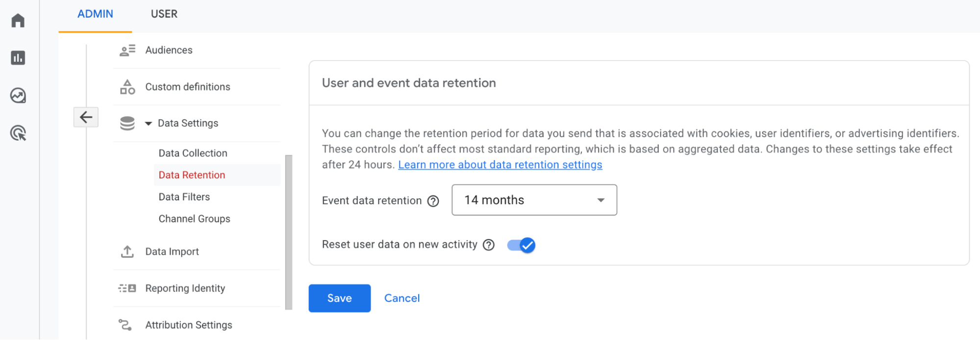The height and width of the screenshot is (340, 980).
Task: Open the Event data retention help icon
Action: [433, 201]
